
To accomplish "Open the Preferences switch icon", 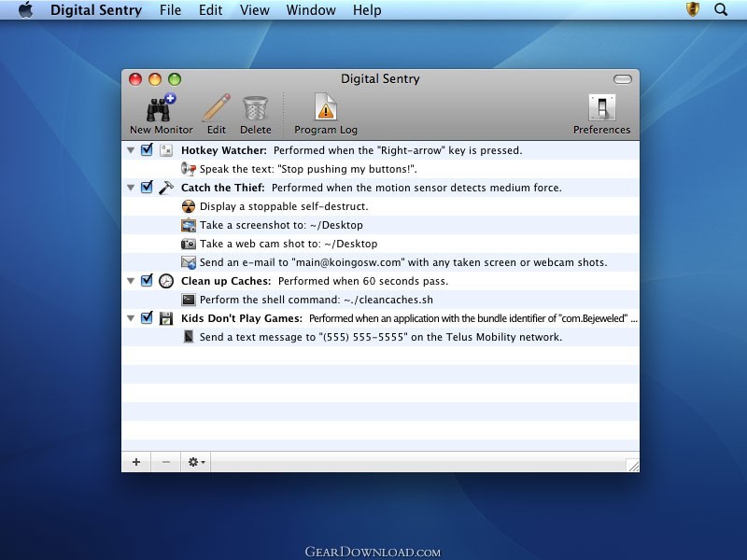I will coord(601,107).
